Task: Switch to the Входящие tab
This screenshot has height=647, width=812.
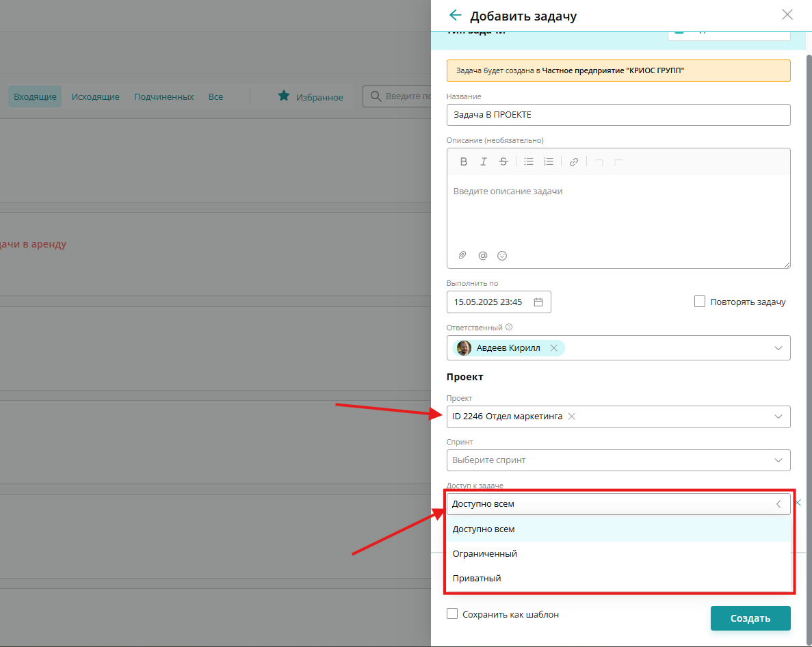Action: (35, 96)
